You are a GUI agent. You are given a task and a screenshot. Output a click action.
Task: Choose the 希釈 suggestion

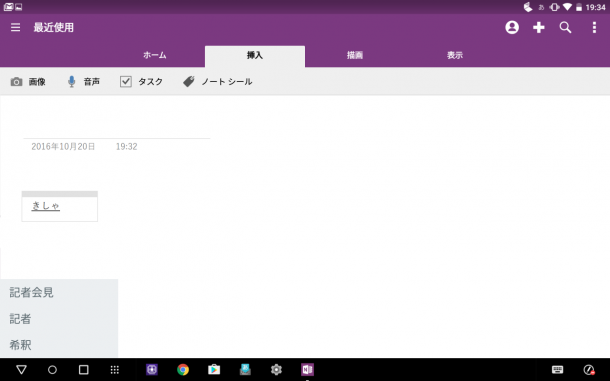[20, 345]
